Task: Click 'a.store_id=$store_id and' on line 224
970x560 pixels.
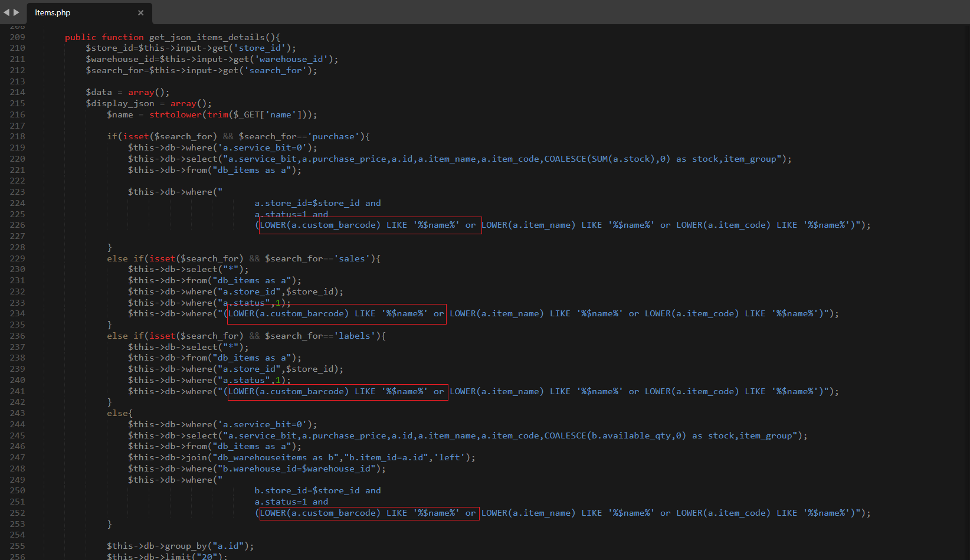Action: [318, 203]
